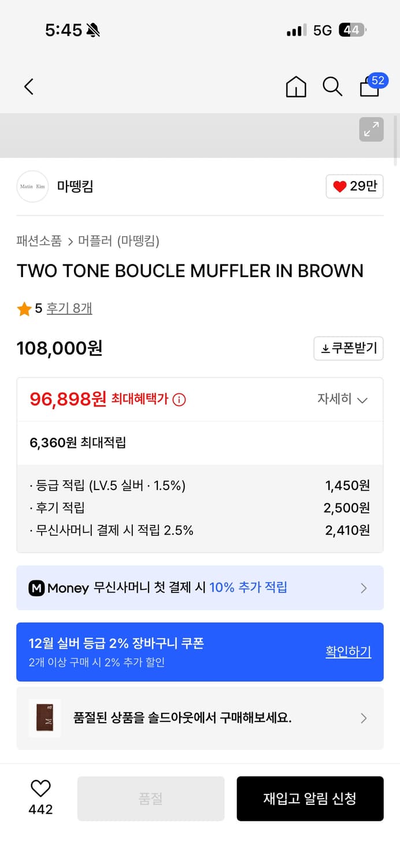Image resolution: width=400 pixels, height=868 pixels.
Task: Tap the product thumbnail in the 솔드아웃 banner
Action: [45, 718]
